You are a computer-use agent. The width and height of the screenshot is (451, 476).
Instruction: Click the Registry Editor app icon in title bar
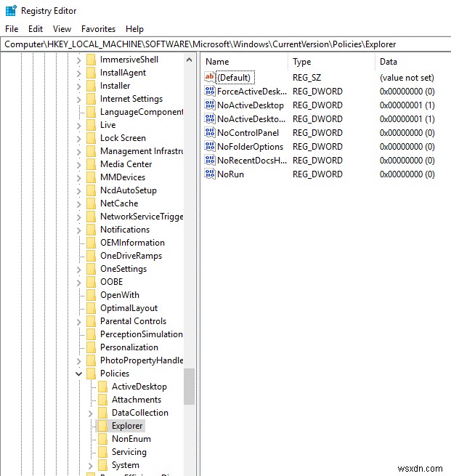[11, 11]
